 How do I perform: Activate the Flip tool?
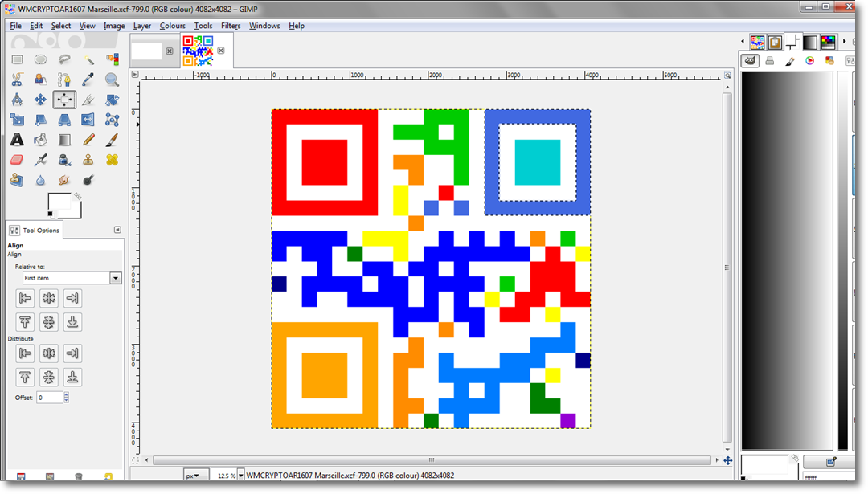[88, 120]
